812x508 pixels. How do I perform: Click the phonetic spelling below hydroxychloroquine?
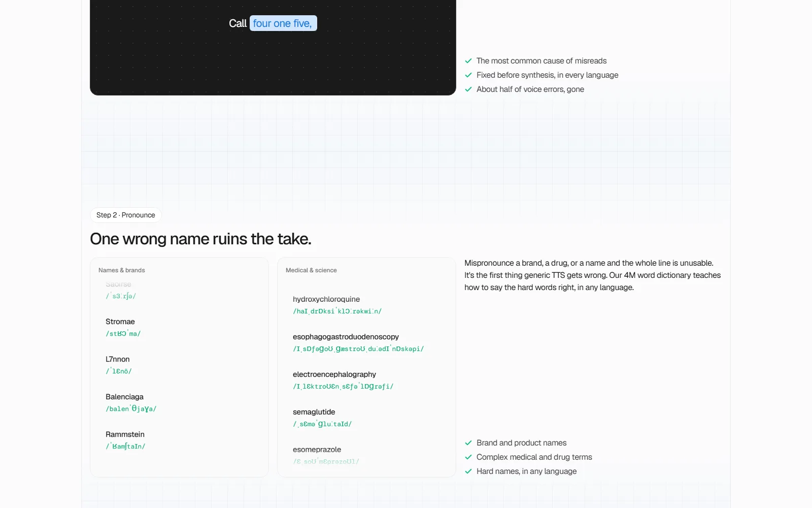coord(337,311)
